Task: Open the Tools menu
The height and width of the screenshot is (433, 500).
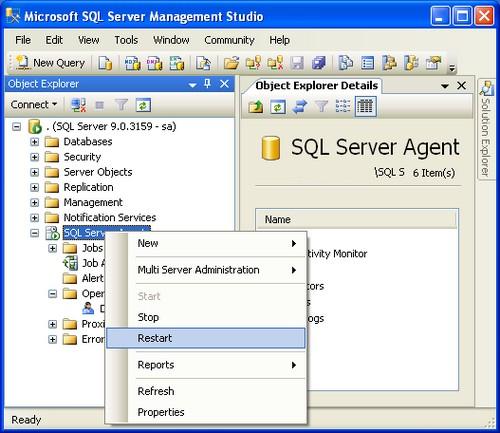Action: coord(126,40)
